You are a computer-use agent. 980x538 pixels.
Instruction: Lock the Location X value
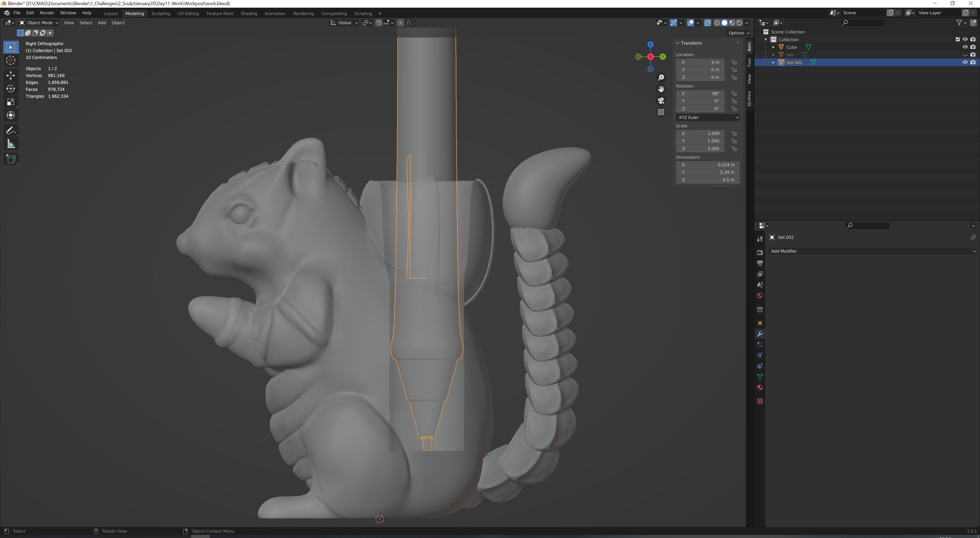point(734,62)
